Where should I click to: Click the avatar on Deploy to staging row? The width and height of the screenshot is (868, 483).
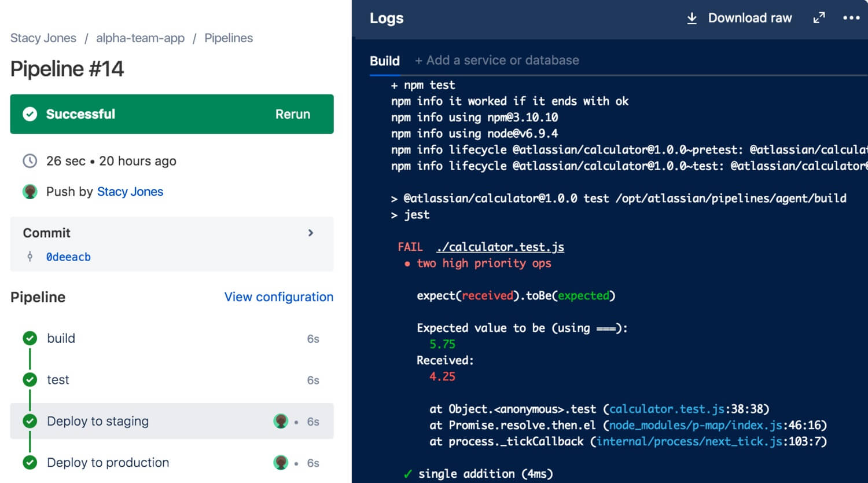281,421
